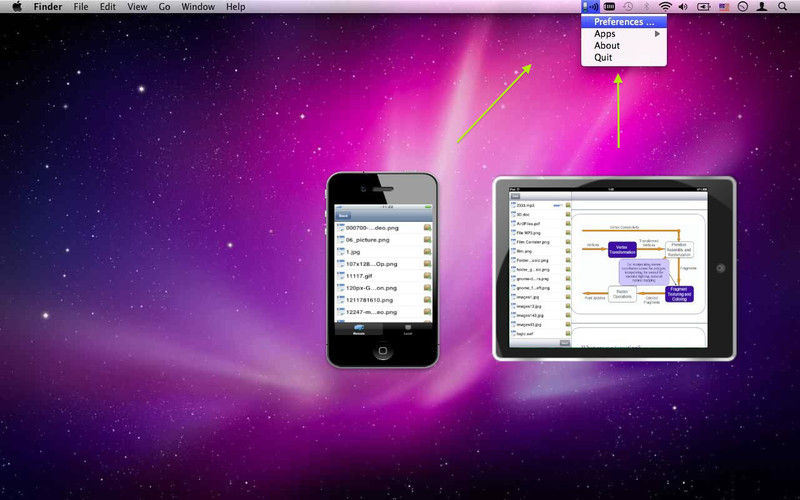Open Spotlight search magnifier

(782, 7)
